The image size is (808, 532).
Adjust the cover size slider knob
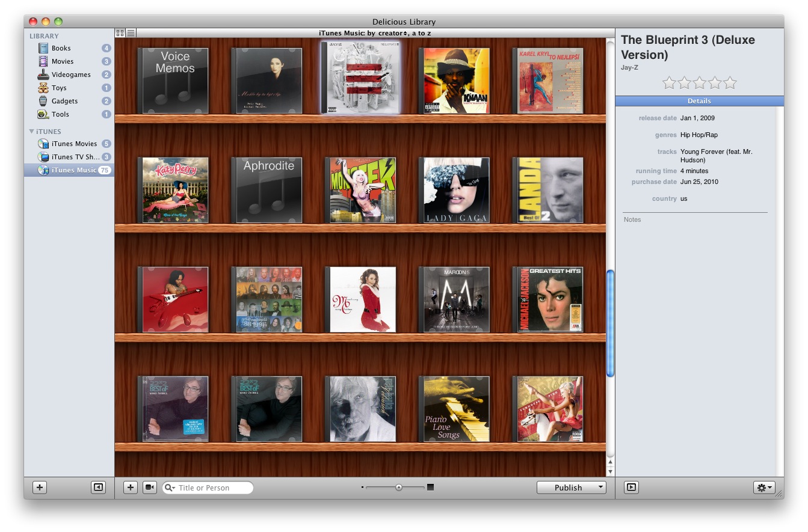pos(399,488)
